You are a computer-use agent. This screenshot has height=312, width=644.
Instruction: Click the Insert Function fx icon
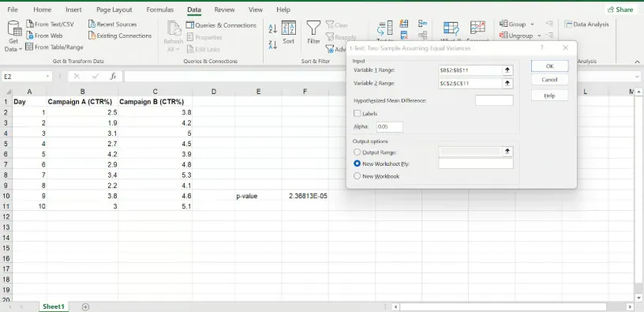point(114,77)
